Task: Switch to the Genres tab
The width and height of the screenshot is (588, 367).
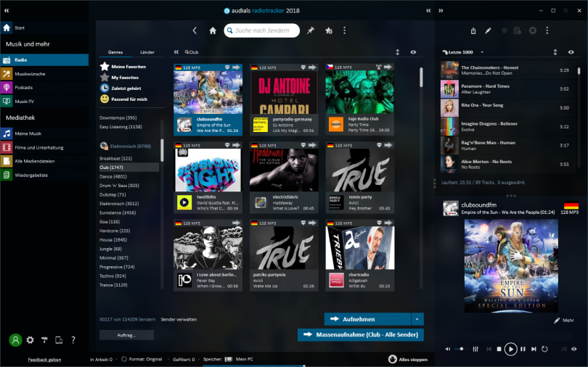Action: pos(115,52)
